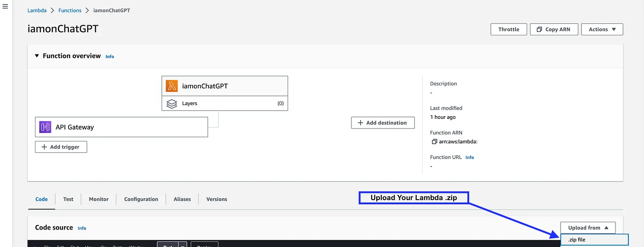Choose the .zip file upload option

pyautogui.click(x=593, y=240)
